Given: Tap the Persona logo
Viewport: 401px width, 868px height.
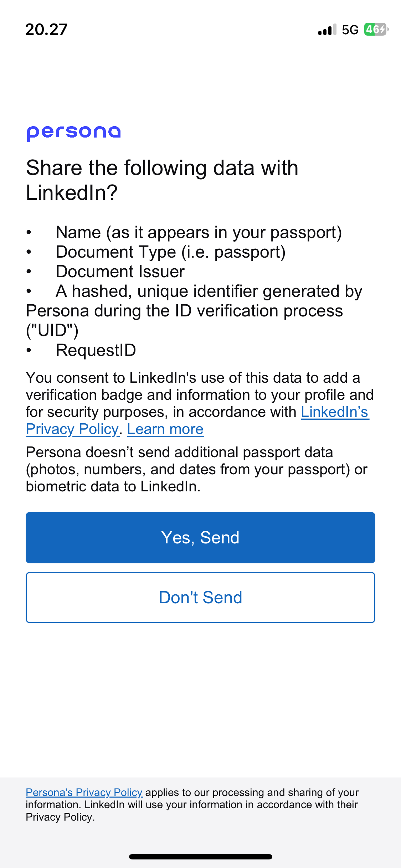Looking at the screenshot, I should point(74,133).
